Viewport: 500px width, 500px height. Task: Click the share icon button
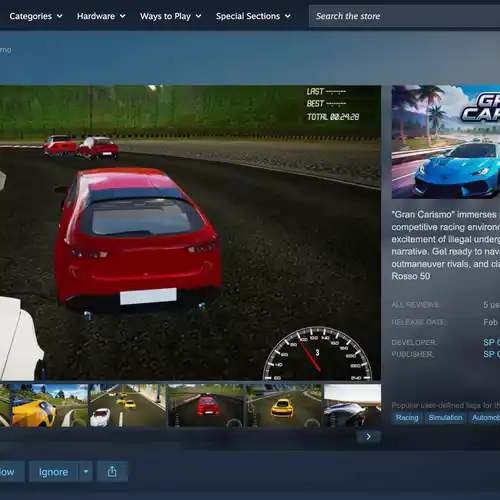click(x=112, y=471)
